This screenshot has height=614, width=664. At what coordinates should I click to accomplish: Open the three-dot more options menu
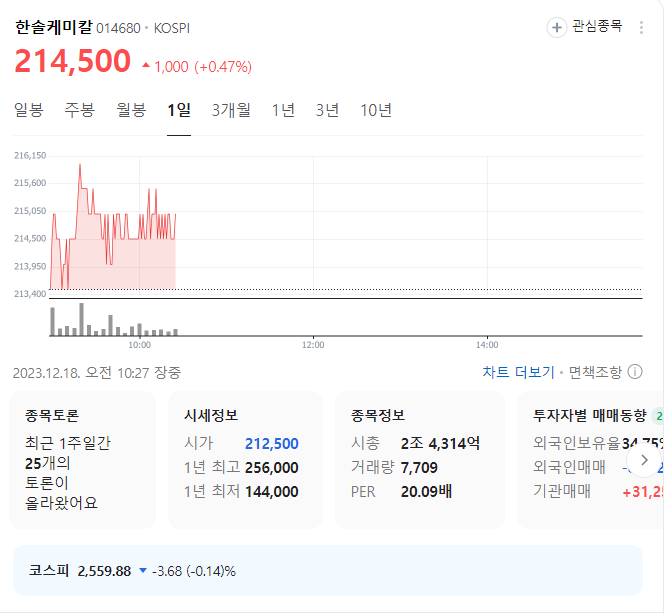[x=642, y=28]
